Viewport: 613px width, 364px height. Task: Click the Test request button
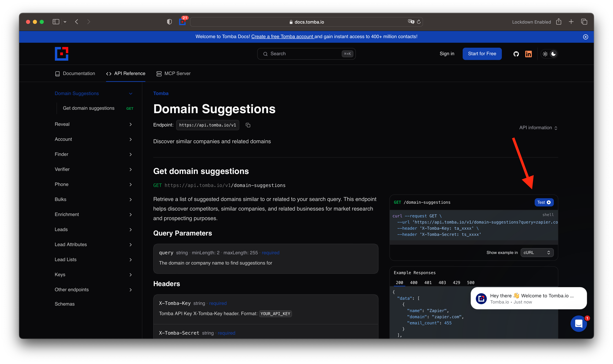tap(544, 202)
